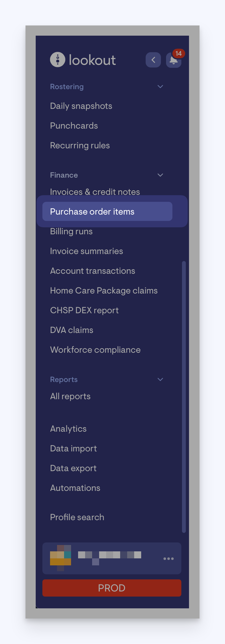
Task: Open Recurring rules
Action: 80,145
